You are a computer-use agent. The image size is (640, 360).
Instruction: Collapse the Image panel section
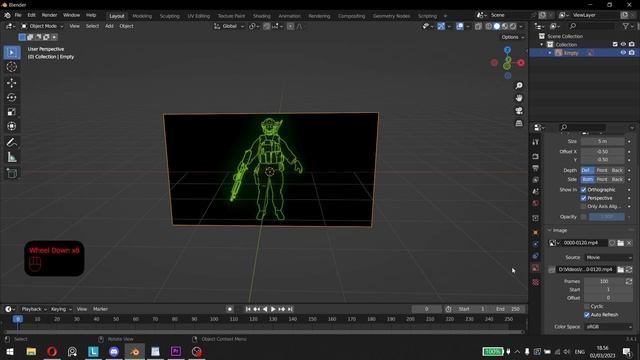(x=549, y=231)
